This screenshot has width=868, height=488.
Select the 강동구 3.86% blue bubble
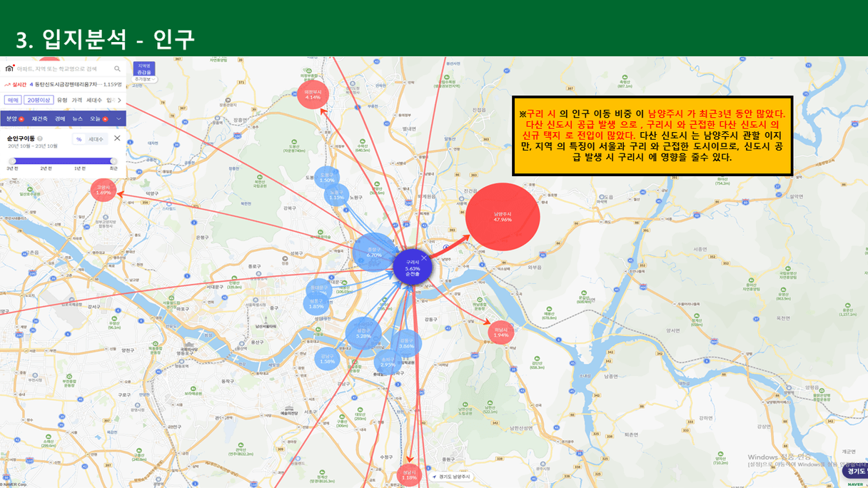pos(407,343)
